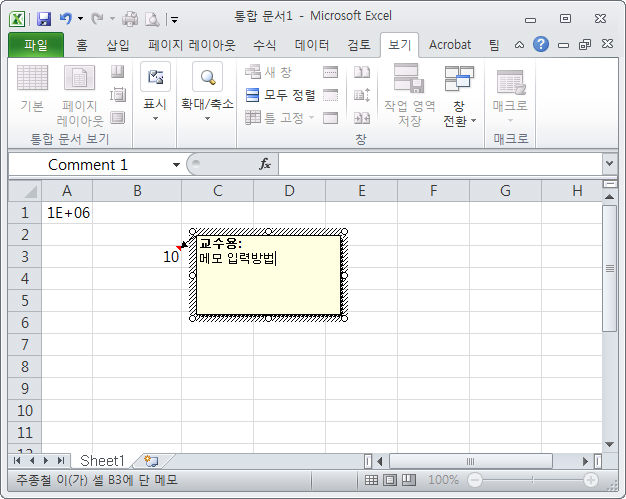Click the full screen view icon
This screenshot has height=499, width=626.
pyautogui.click(x=117, y=118)
